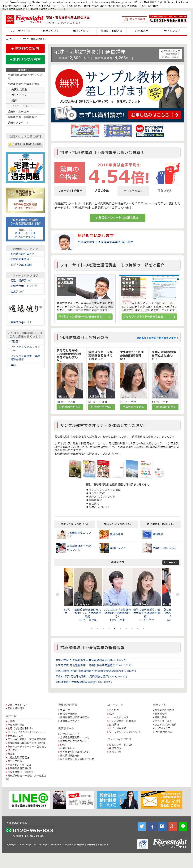Click 受講生アンケートの結果を見る button

click(x=118, y=218)
